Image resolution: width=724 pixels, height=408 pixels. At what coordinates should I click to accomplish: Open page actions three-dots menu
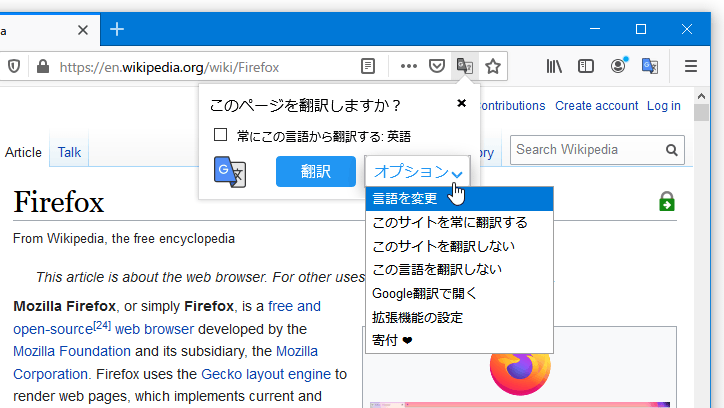409,66
